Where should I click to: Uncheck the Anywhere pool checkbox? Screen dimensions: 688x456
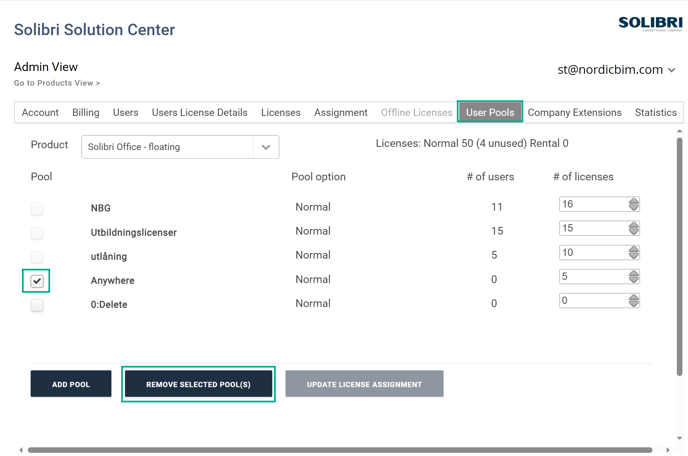tap(37, 281)
